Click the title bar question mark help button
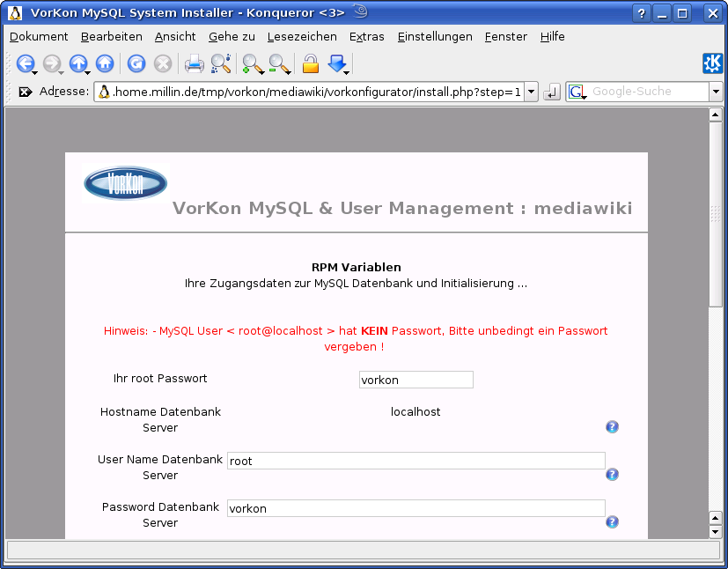 click(642, 13)
